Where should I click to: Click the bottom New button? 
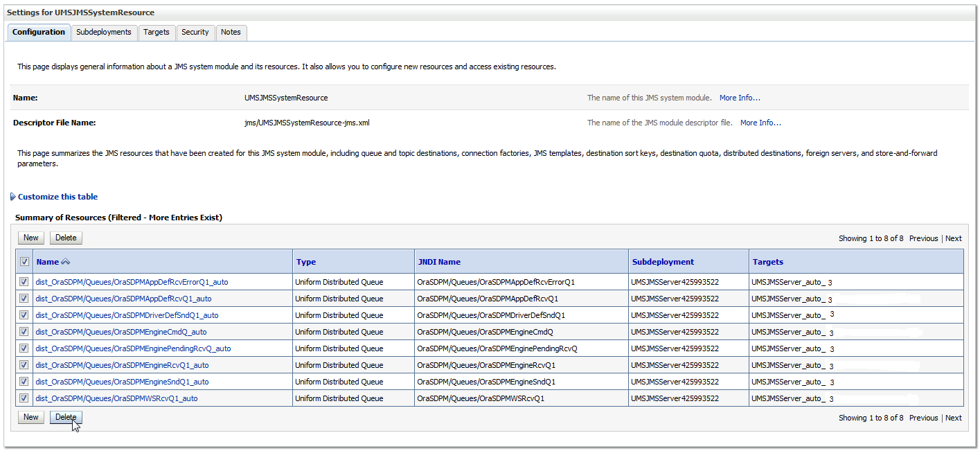pos(31,417)
